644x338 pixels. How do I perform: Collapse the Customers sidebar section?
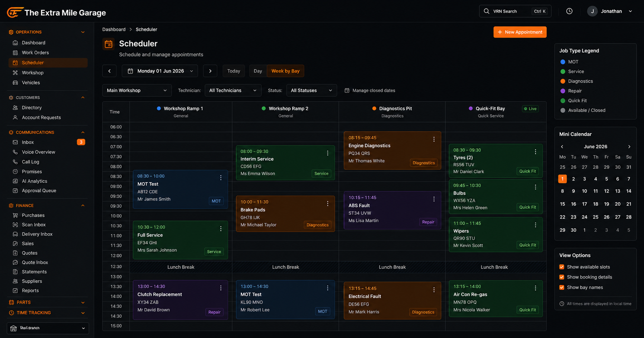click(x=83, y=97)
